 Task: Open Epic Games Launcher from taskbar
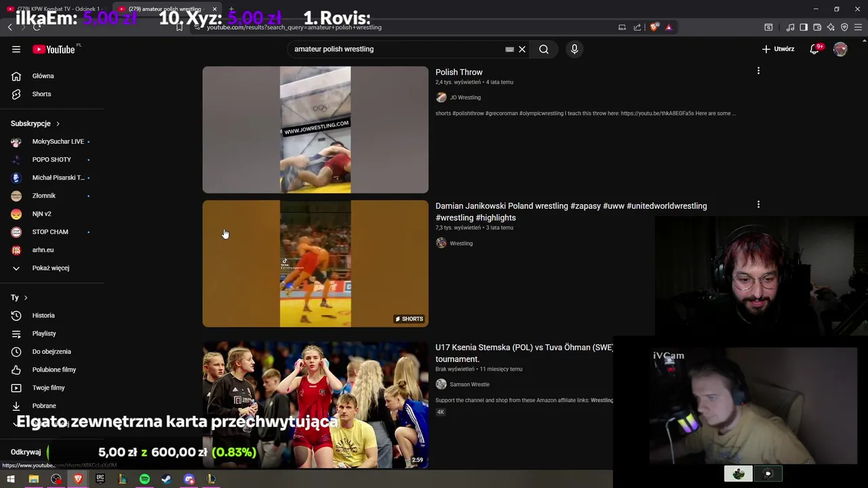coord(100,479)
